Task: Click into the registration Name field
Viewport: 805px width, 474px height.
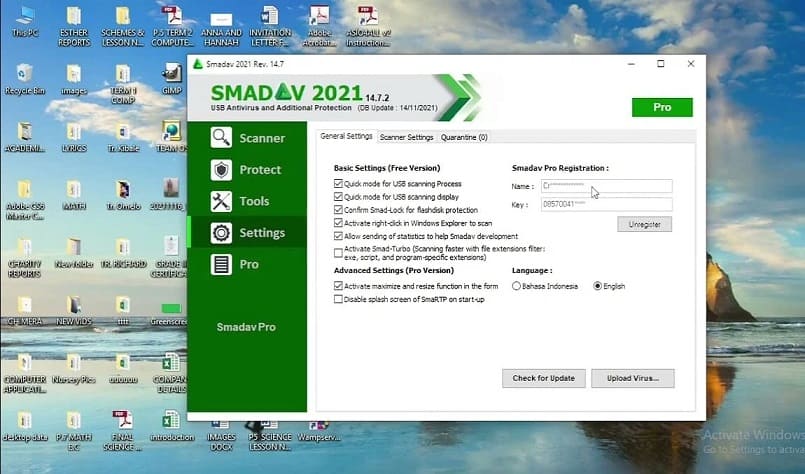Action: [606, 186]
